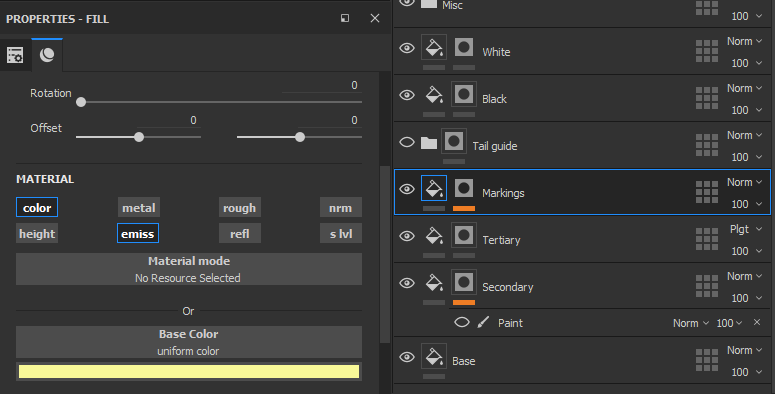The width and height of the screenshot is (775, 394).
Task: Click the first Offset slider handle
Action: pyautogui.click(x=139, y=137)
